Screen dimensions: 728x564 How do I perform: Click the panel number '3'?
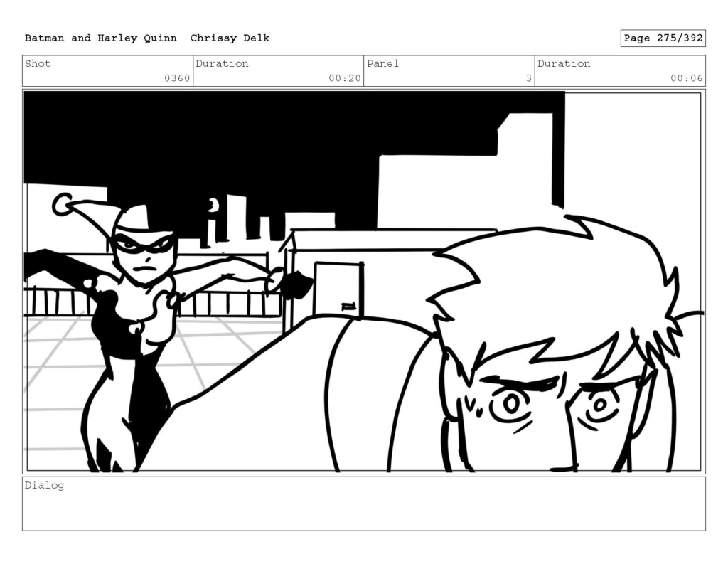coord(529,78)
